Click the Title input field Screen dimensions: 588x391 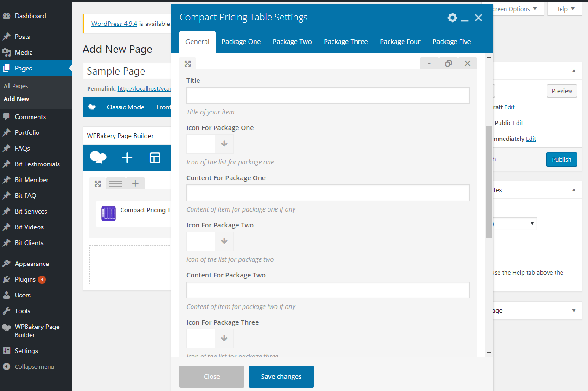tap(328, 95)
